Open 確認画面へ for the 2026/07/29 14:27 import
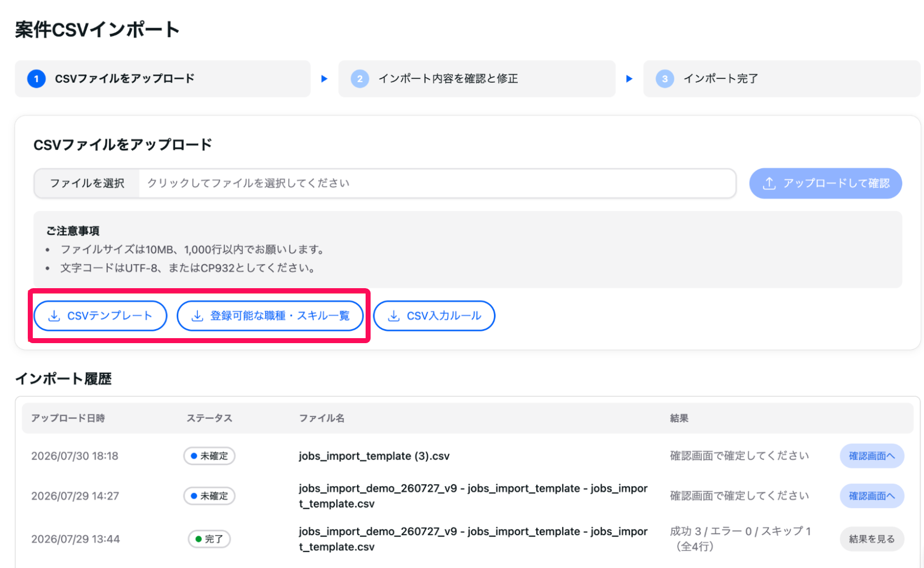 click(x=872, y=496)
